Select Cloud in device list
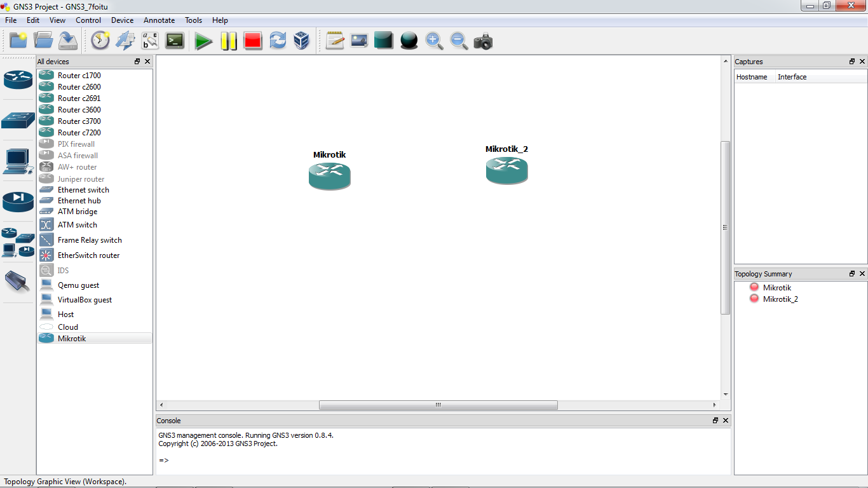 coord(95,327)
